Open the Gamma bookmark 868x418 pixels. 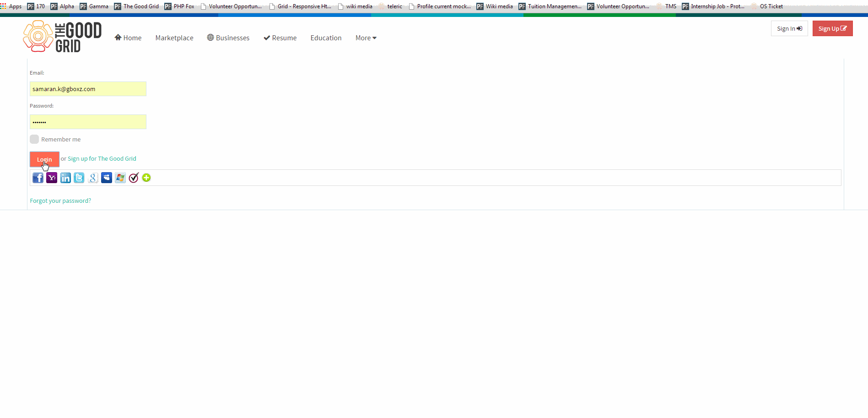click(x=94, y=6)
